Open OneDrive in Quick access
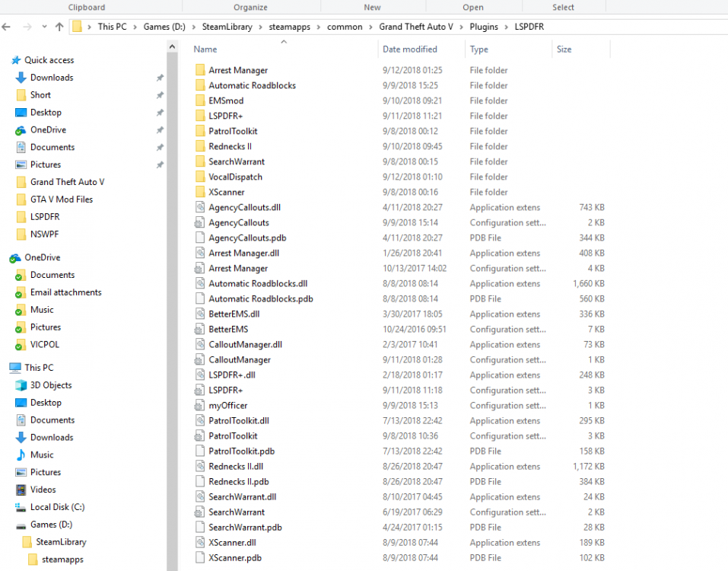728x571 pixels. 48,129
